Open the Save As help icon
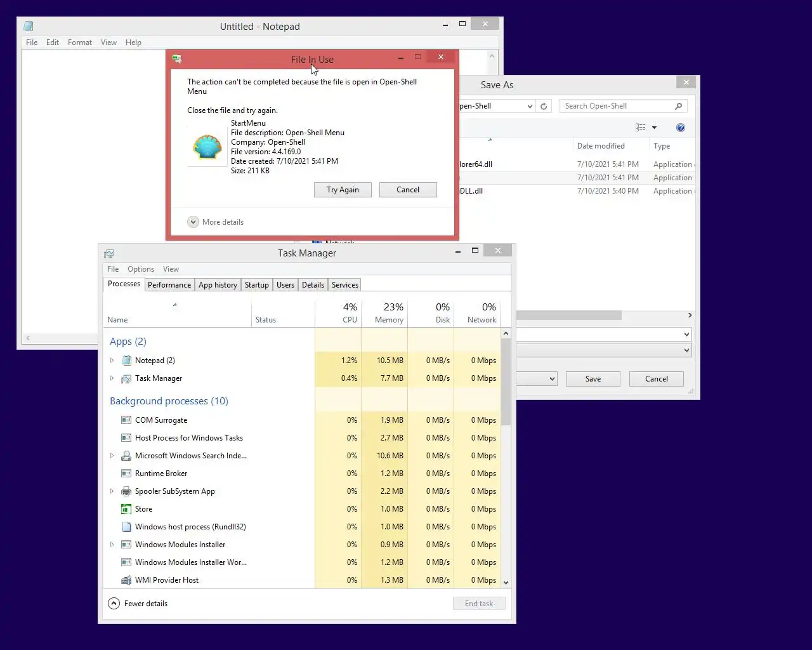812x650 pixels. click(x=681, y=128)
